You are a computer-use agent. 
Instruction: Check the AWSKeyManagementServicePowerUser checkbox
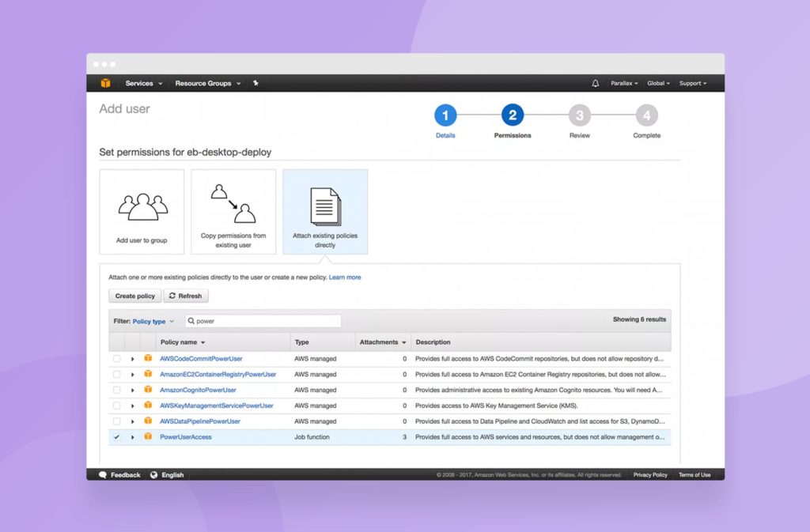[x=117, y=406]
